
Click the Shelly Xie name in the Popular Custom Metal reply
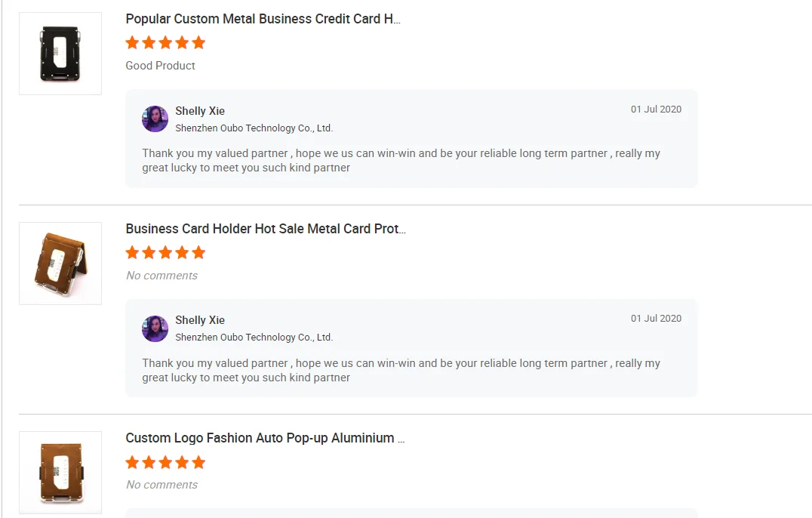pos(200,111)
